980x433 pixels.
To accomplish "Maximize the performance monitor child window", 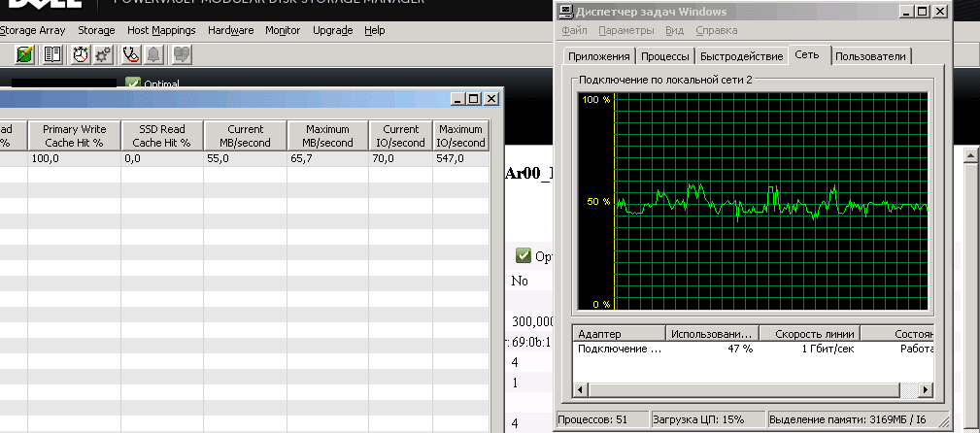I will click(x=474, y=98).
